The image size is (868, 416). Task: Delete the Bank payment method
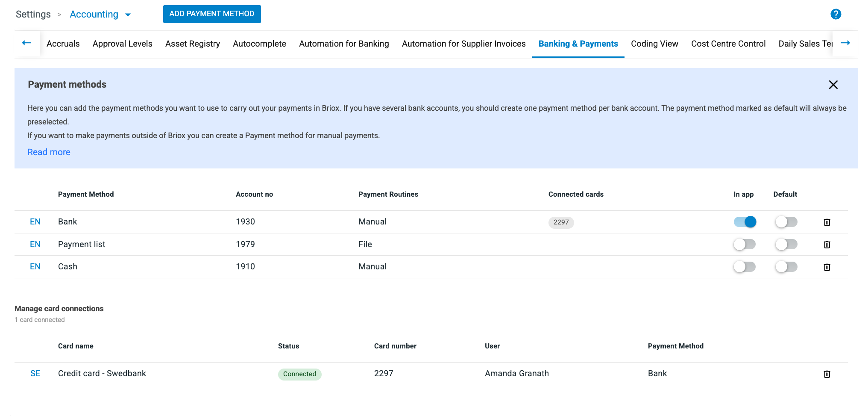[x=827, y=222]
